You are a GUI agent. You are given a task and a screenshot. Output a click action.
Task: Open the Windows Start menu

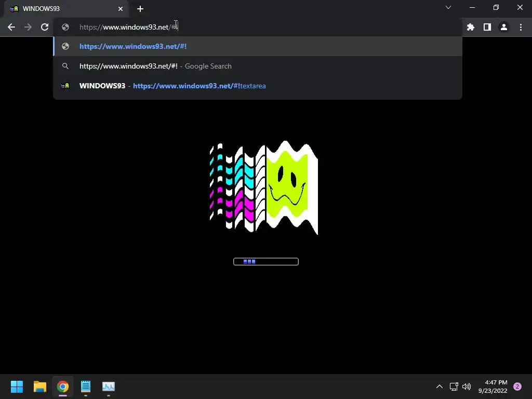tap(17, 387)
